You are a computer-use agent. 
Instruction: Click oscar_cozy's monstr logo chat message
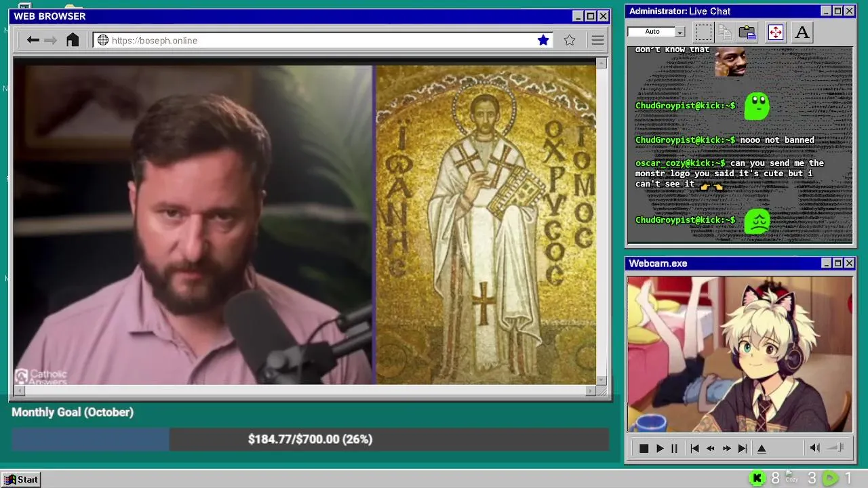730,174
